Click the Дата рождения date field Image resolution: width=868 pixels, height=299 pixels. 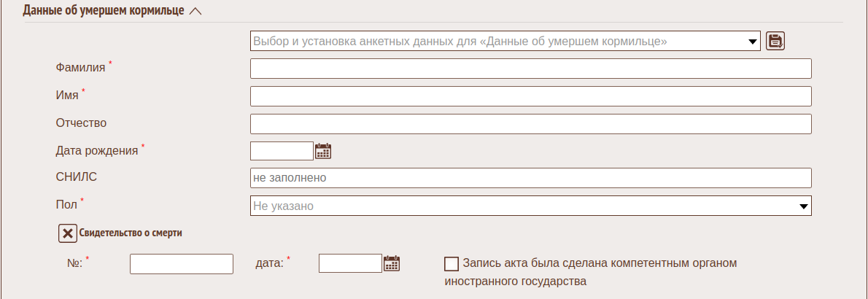pos(282,151)
